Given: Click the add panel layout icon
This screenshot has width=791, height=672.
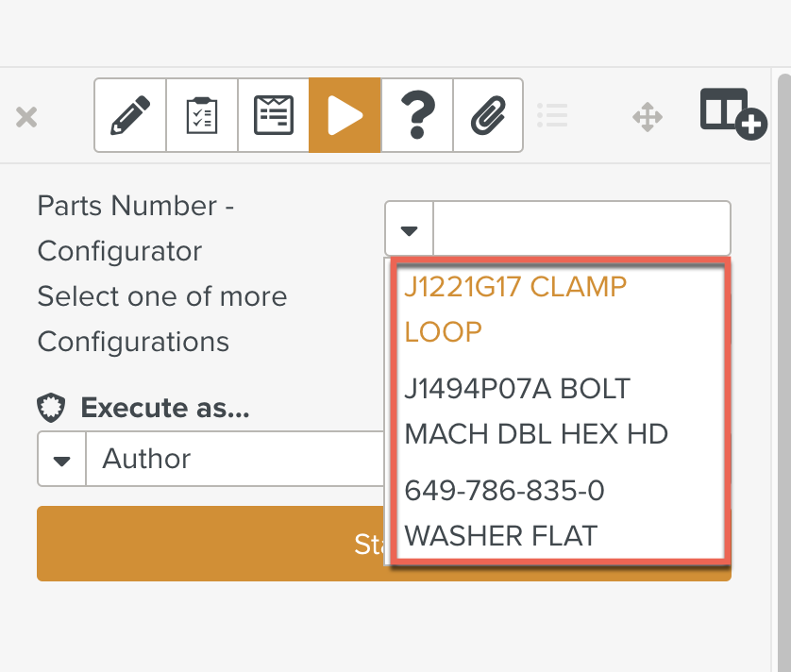Looking at the screenshot, I should [733, 114].
